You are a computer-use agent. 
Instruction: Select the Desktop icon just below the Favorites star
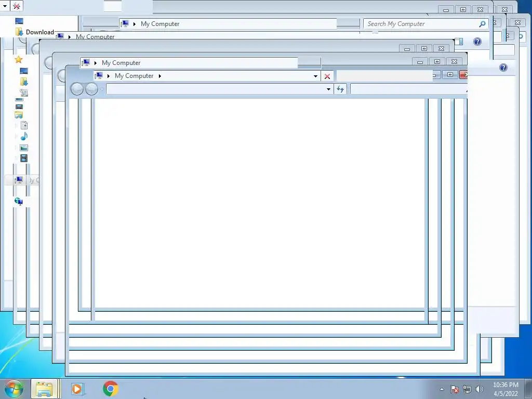click(x=24, y=71)
